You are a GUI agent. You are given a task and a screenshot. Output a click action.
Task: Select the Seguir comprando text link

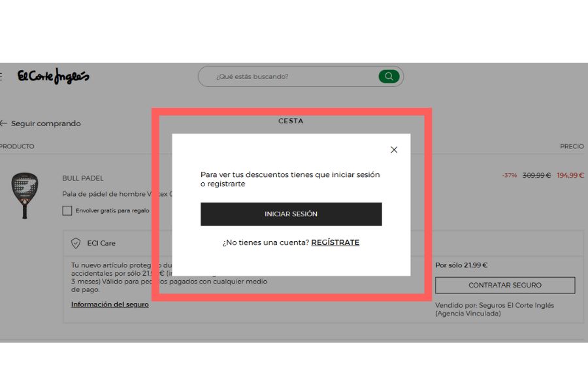coord(46,123)
